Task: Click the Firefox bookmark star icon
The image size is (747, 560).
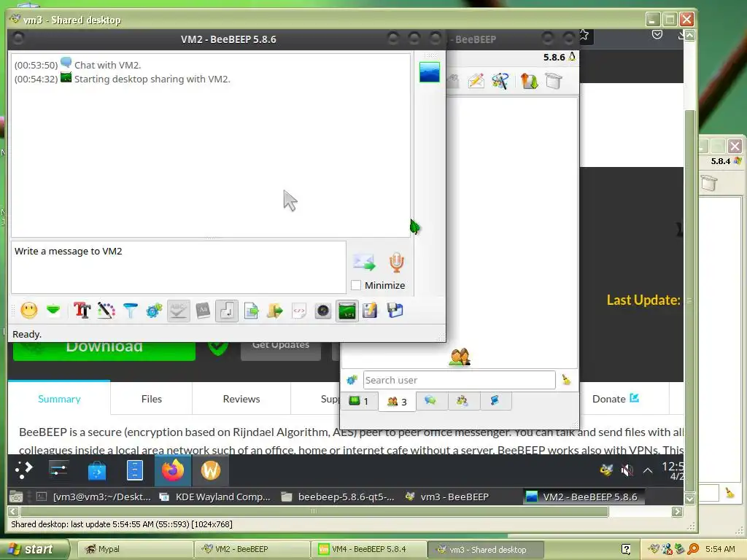Action: (584, 35)
